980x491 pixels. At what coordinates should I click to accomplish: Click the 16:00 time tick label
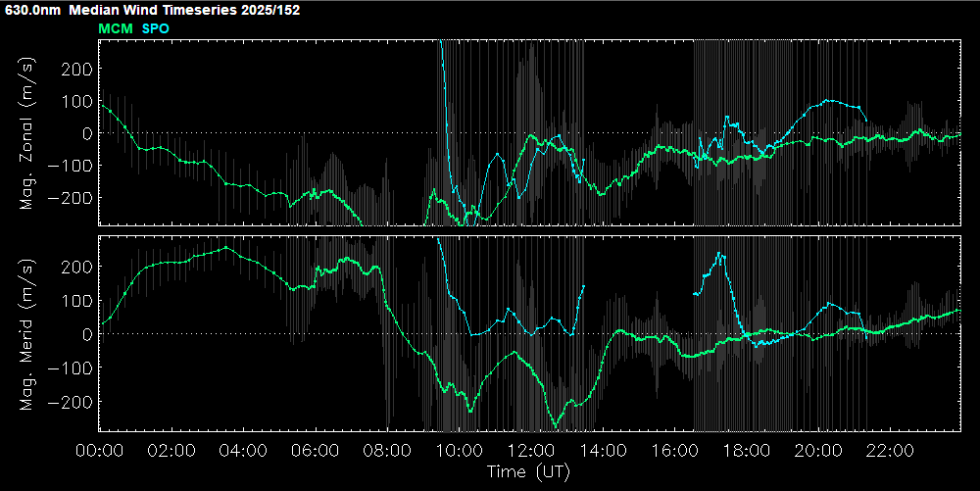click(x=674, y=451)
